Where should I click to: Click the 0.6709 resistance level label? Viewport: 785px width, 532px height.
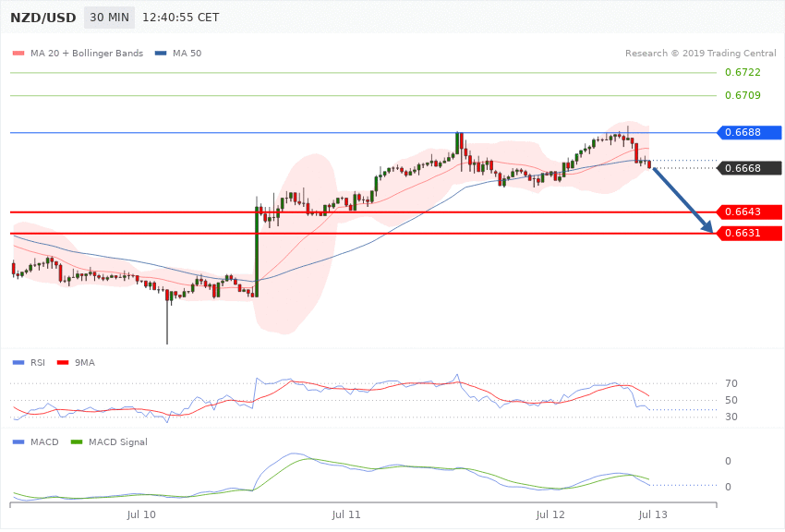click(x=743, y=95)
